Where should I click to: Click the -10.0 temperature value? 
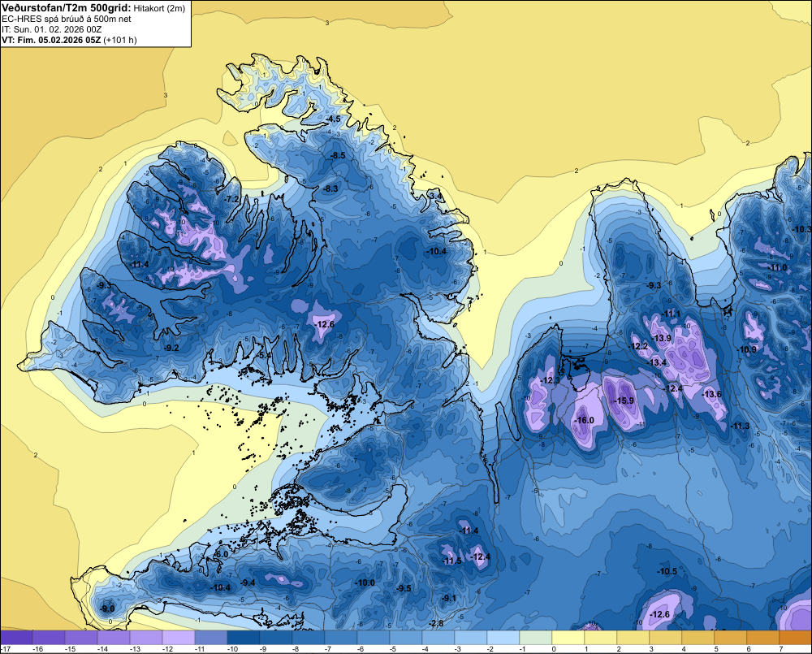(x=365, y=583)
